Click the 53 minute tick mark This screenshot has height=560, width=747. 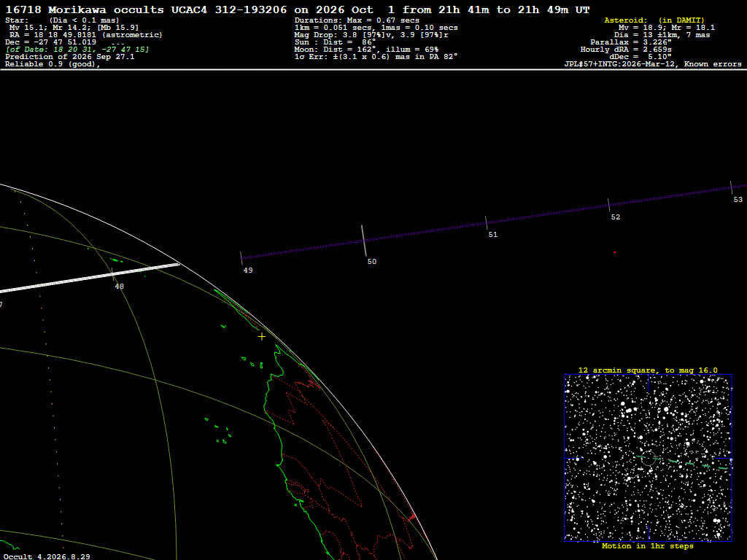coord(731,187)
